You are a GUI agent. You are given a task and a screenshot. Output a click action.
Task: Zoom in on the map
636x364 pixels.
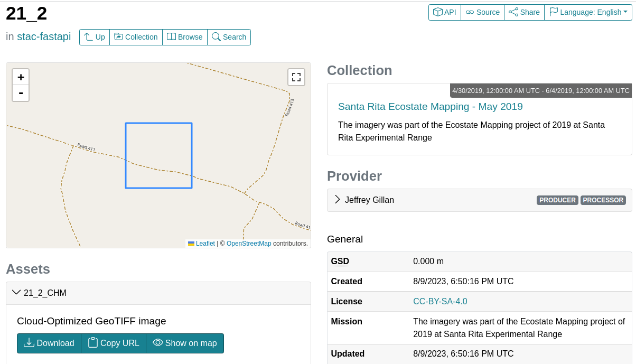(x=21, y=77)
